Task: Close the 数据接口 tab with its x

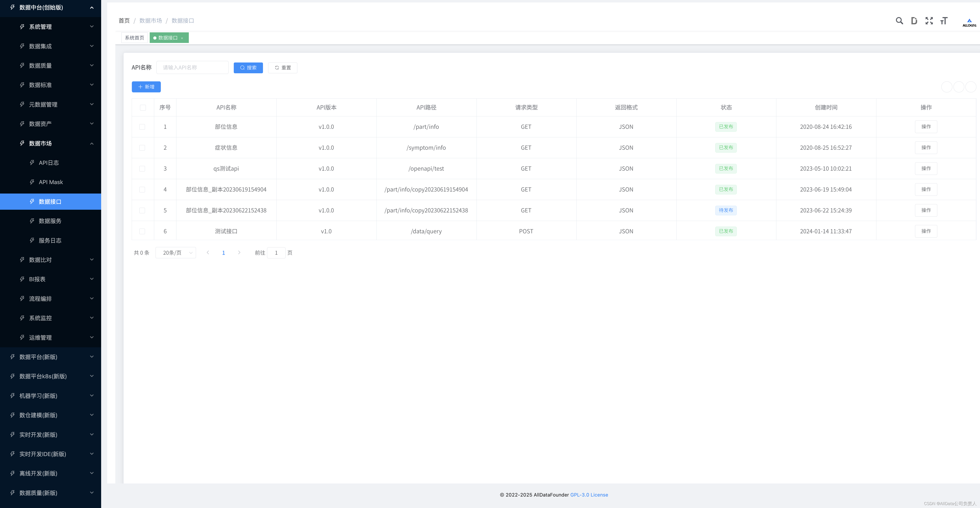Action: coord(182,38)
